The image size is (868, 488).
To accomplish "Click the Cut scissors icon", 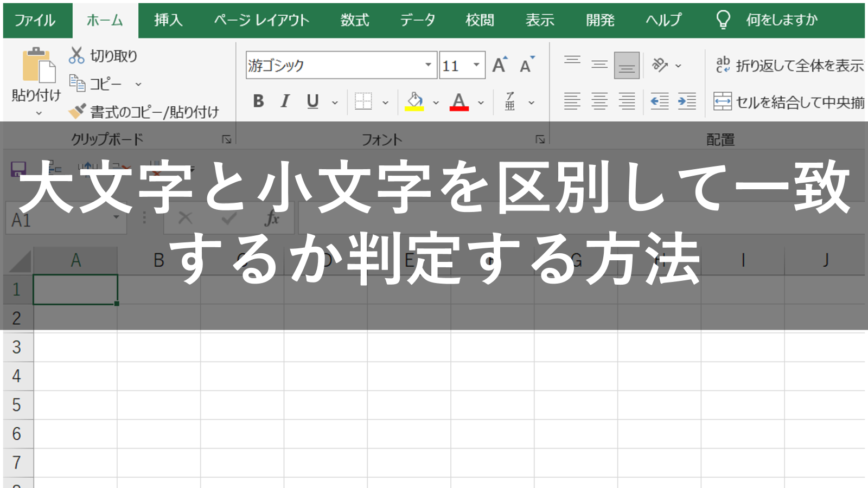I will click(76, 55).
